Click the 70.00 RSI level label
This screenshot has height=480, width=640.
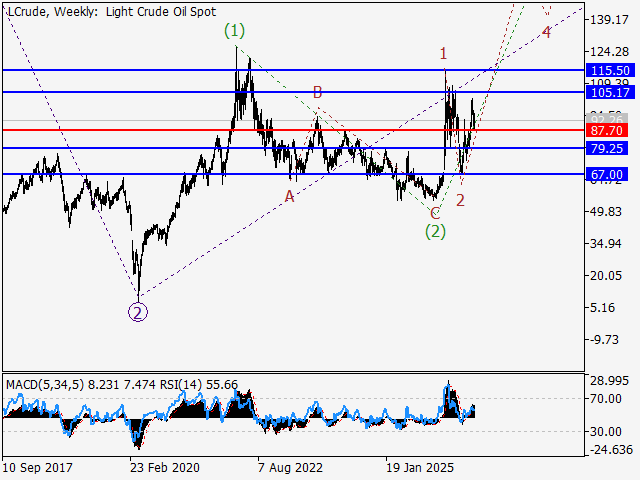pyautogui.click(x=606, y=399)
